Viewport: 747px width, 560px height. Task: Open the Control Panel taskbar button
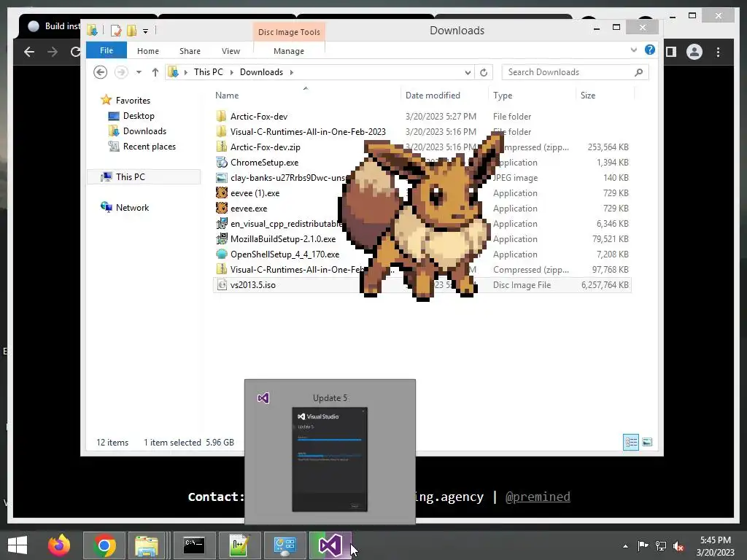click(285, 545)
